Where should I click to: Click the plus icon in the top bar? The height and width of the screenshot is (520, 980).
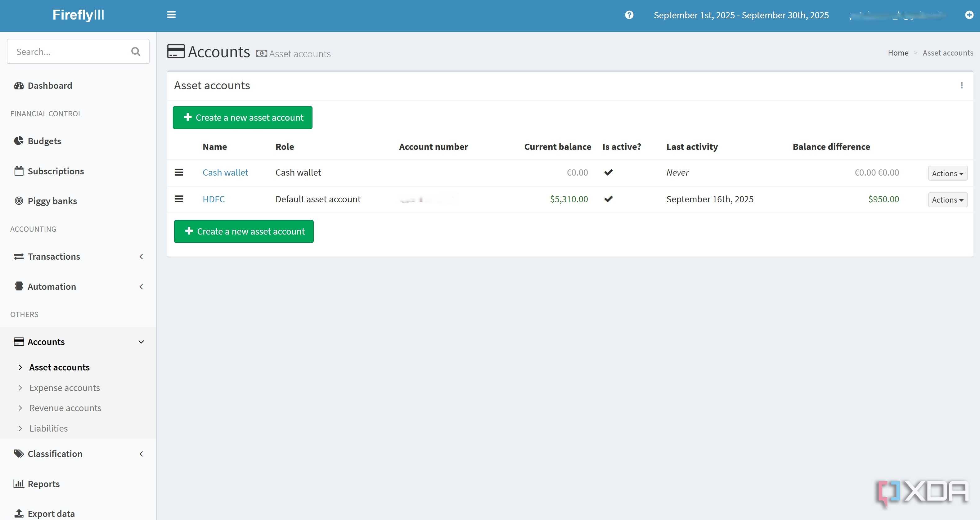tap(969, 15)
